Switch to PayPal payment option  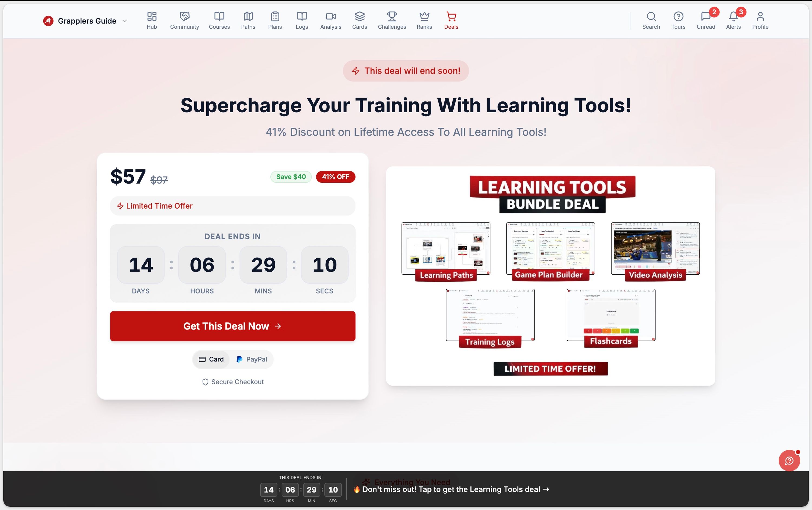[x=251, y=359]
